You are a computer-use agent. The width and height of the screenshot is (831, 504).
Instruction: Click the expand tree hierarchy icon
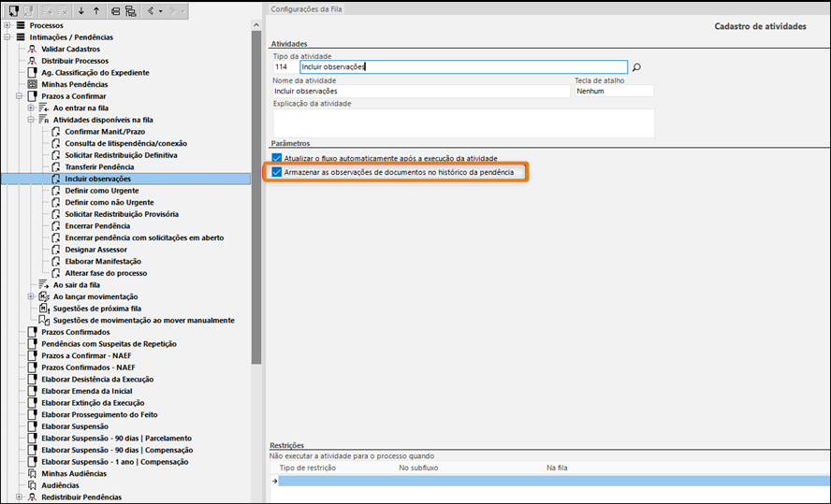pyautogui.click(x=130, y=11)
